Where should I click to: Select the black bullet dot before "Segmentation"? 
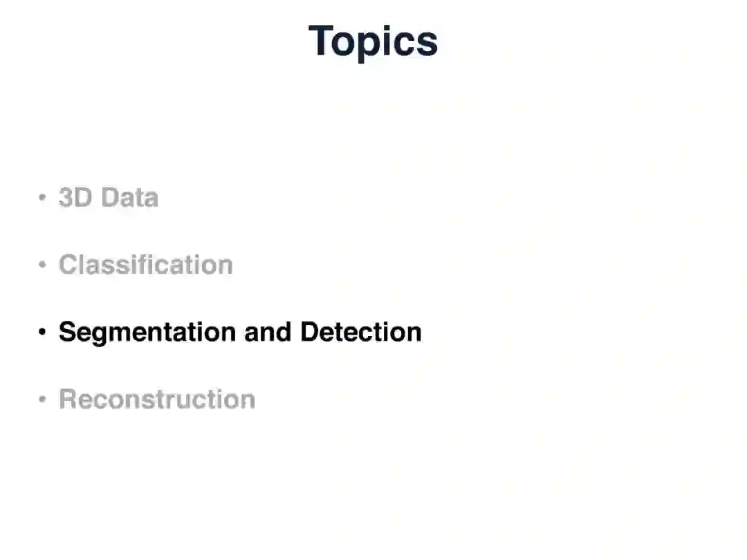(x=43, y=333)
